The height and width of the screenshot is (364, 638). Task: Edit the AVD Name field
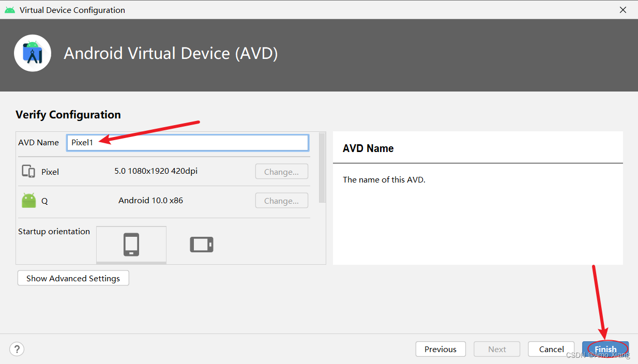click(188, 143)
